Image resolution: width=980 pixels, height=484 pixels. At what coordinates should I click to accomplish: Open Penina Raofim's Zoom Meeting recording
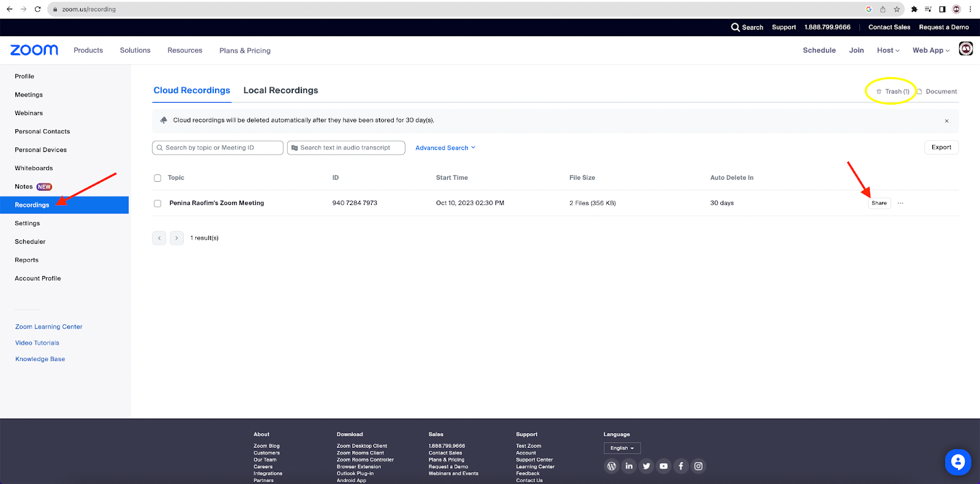pyautogui.click(x=217, y=203)
